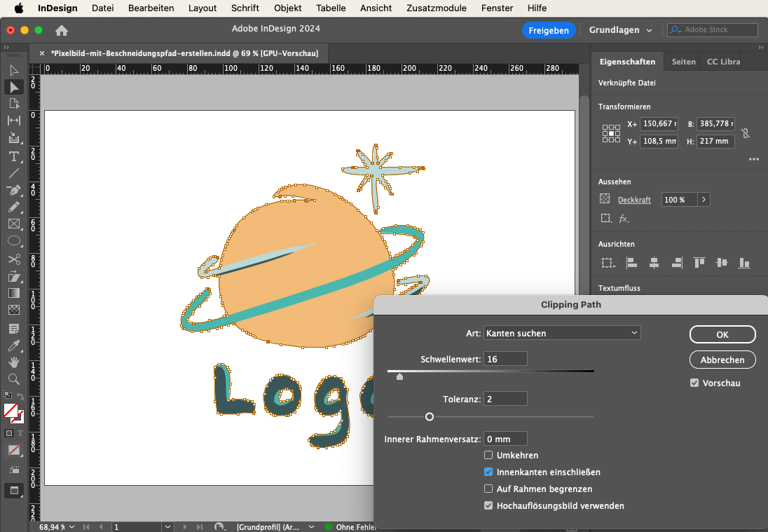Viewport: 768px width, 532px height.
Task: Select the Type tool
Action: tap(14, 156)
